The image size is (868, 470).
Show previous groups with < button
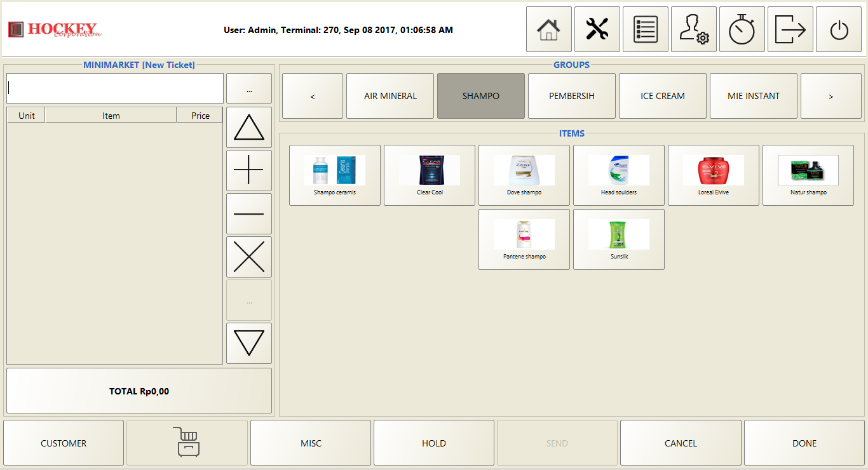pyautogui.click(x=313, y=96)
